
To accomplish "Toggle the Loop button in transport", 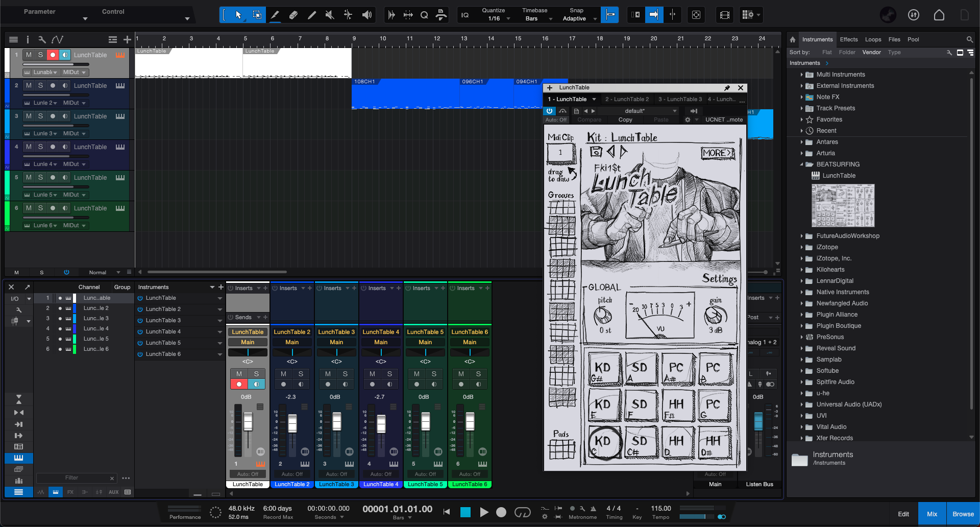I will tap(523, 512).
